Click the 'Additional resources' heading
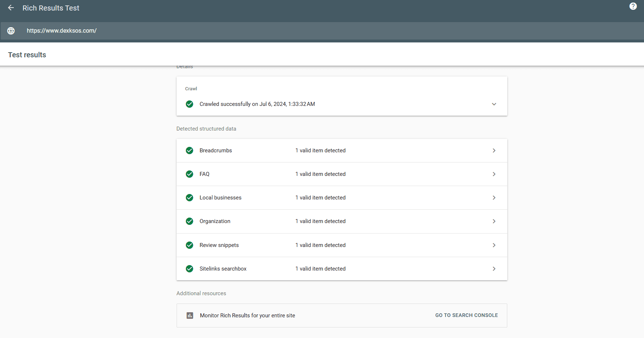644x338 pixels. pyautogui.click(x=201, y=293)
